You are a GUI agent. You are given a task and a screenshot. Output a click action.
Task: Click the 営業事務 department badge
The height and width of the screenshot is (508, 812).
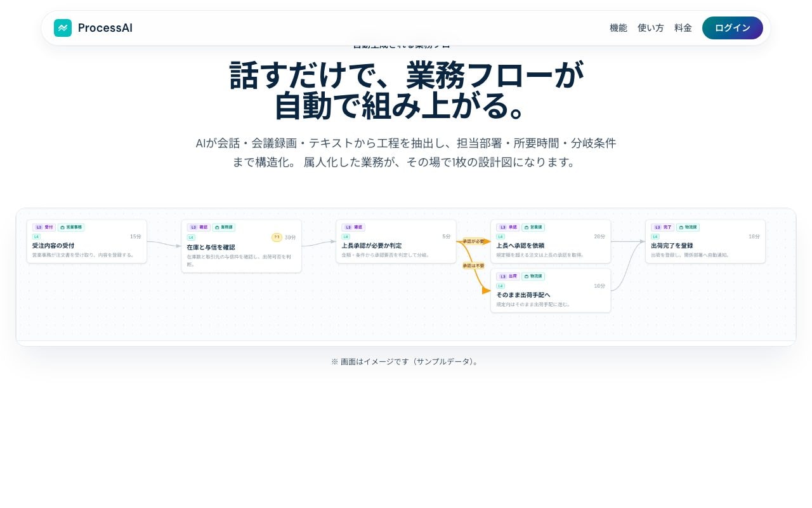point(71,227)
